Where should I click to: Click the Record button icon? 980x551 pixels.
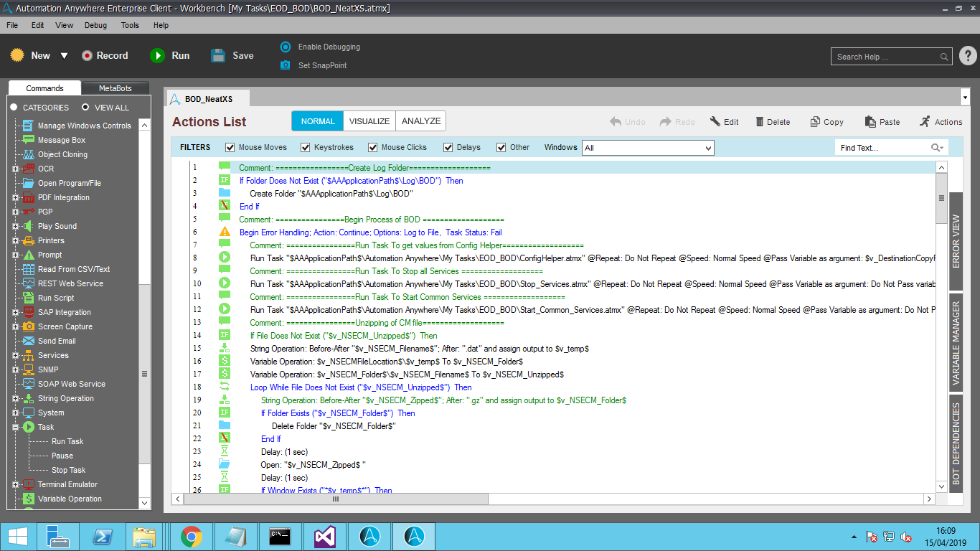pyautogui.click(x=87, y=55)
